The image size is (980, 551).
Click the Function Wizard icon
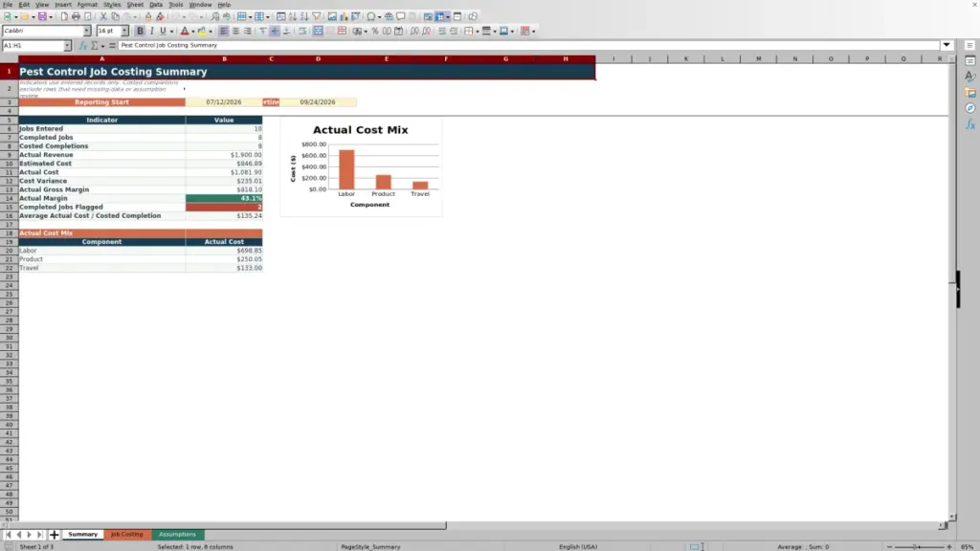(82, 45)
